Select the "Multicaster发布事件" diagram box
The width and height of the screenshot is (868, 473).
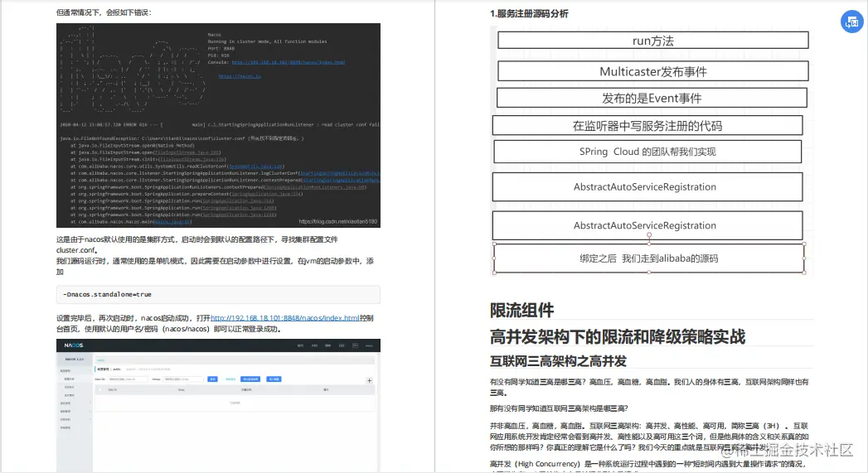[653, 71]
